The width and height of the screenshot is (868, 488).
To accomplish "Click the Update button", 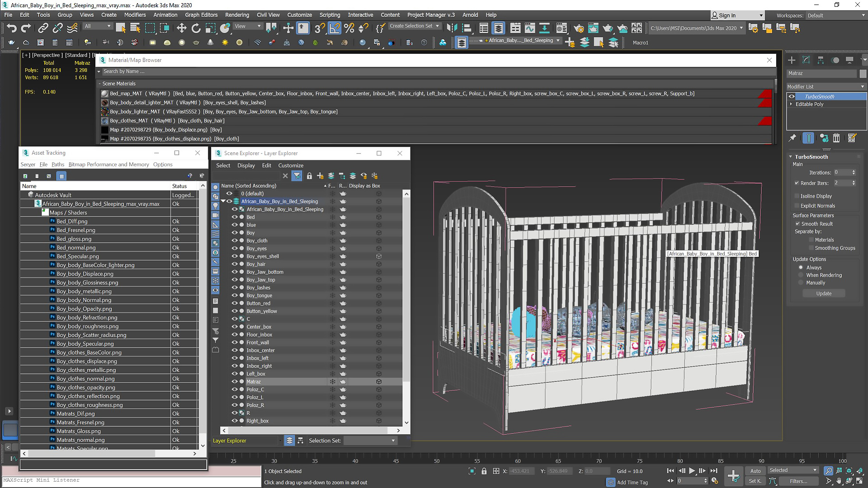I will 824,293.
